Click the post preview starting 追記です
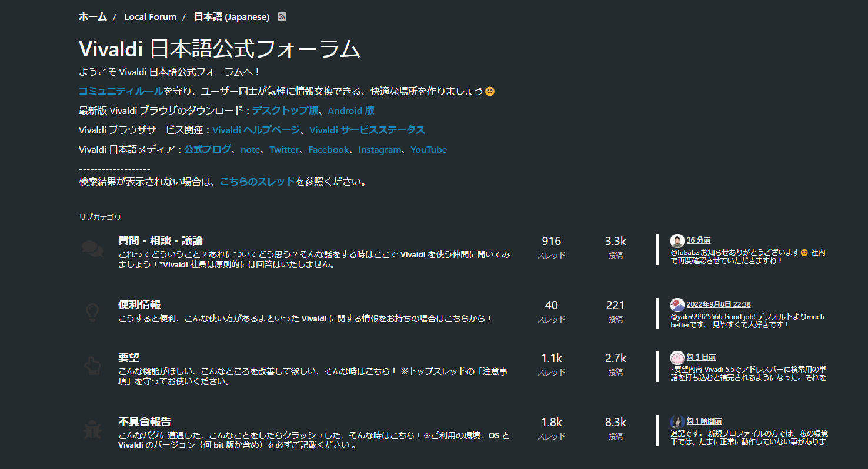This screenshot has height=469, width=868. [748, 437]
